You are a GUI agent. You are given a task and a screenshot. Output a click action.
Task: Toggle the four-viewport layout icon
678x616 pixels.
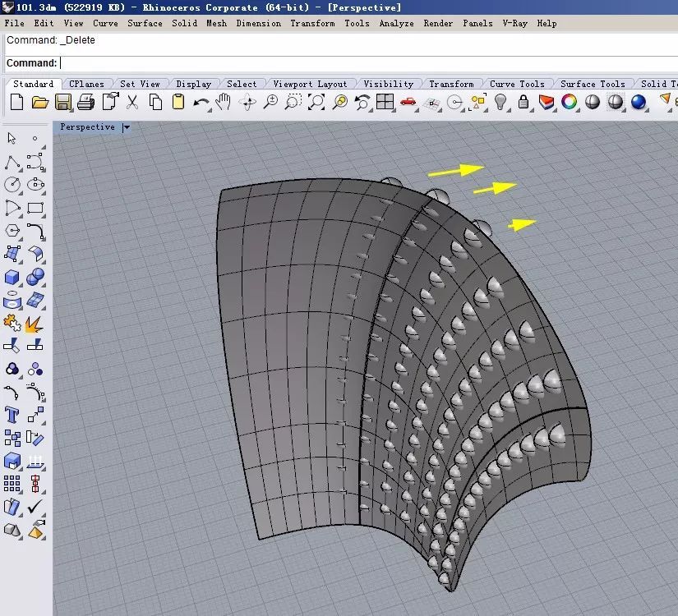point(385,102)
